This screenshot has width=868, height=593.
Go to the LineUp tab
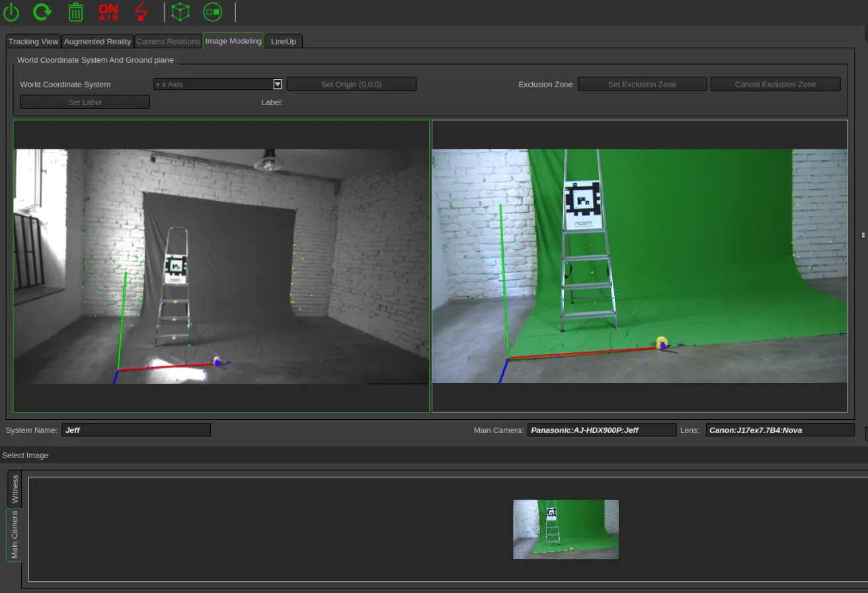pos(284,42)
